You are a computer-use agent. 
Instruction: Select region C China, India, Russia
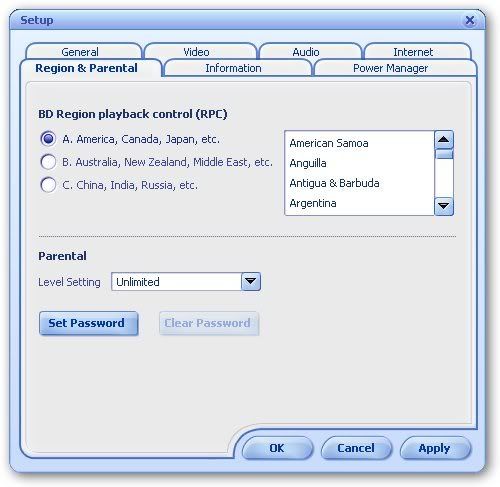(x=48, y=185)
